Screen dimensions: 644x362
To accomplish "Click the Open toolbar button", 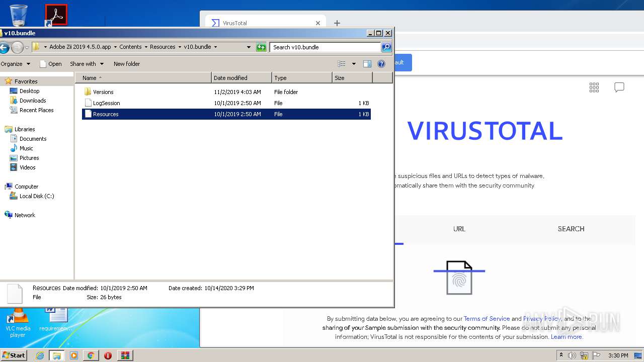I will (x=50, y=64).
